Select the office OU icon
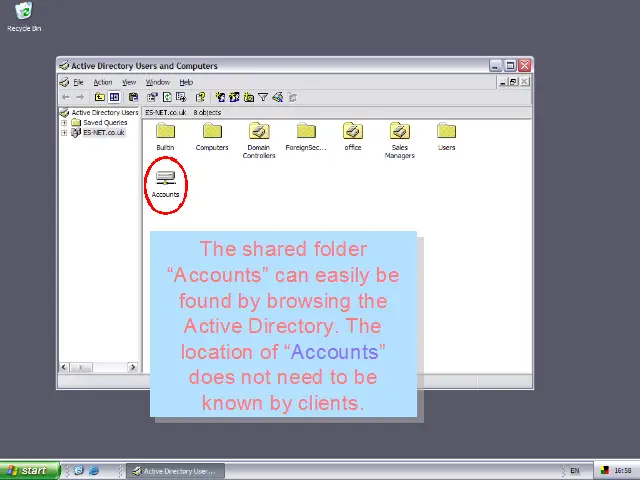Image resolution: width=640 pixels, height=480 pixels. click(x=353, y=131)
